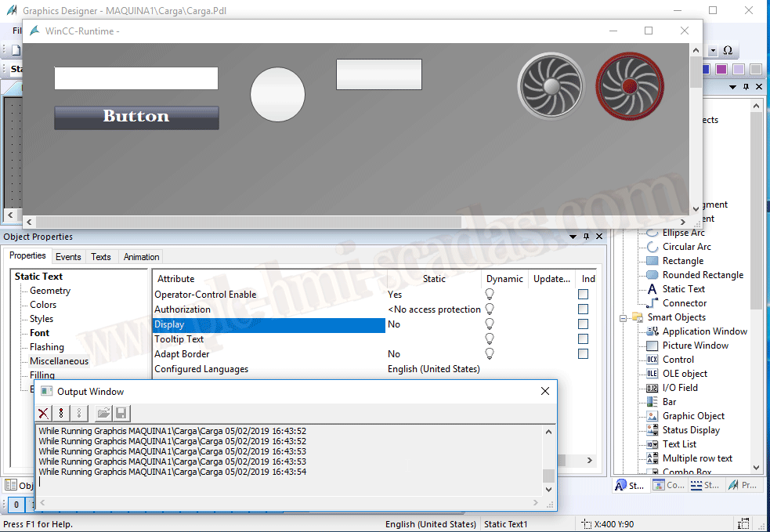
Task: Pick the purple color swatch in palette
Action: [x=721, y=70]
